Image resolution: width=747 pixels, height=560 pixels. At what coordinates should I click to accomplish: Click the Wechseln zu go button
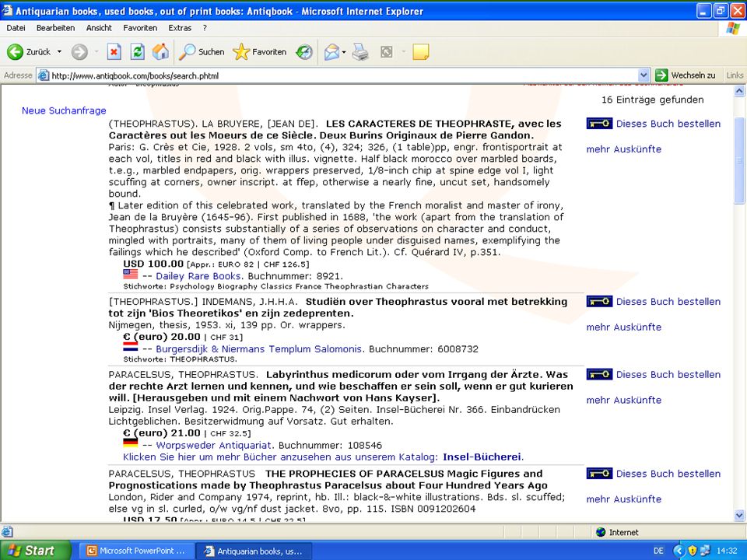click(686, 75)
